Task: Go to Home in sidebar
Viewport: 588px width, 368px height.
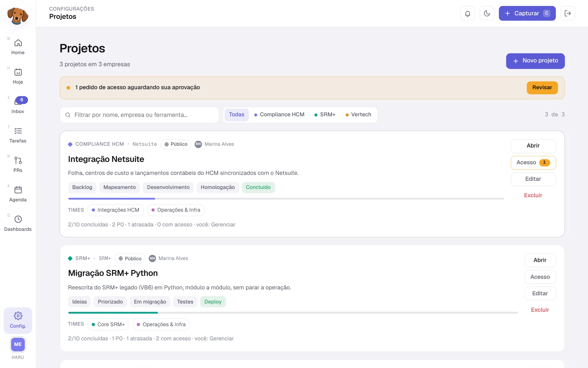Action: (18, 47)
